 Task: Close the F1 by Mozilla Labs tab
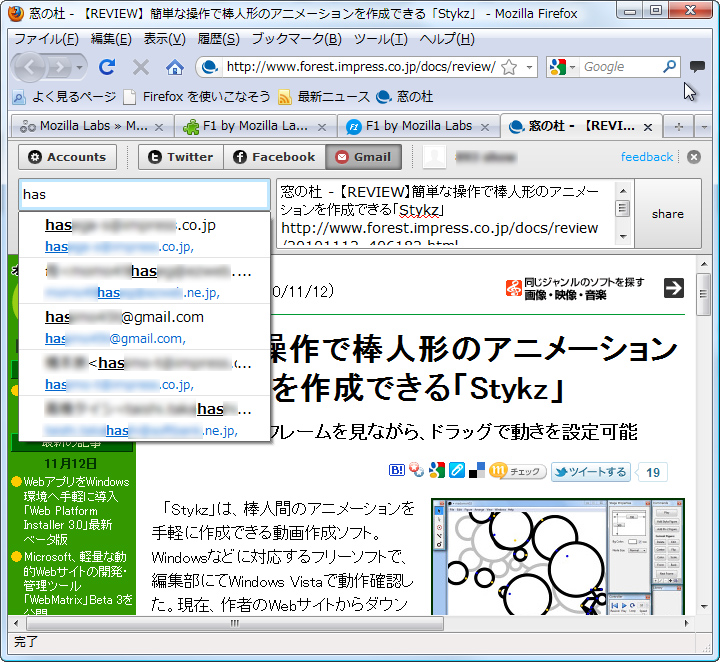485,127
